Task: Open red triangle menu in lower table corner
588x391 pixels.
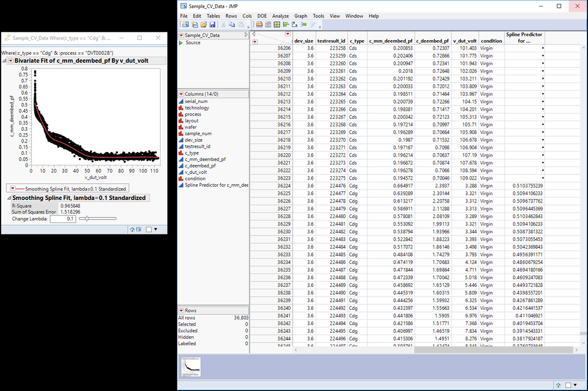Action: click(x=255, y=42)
